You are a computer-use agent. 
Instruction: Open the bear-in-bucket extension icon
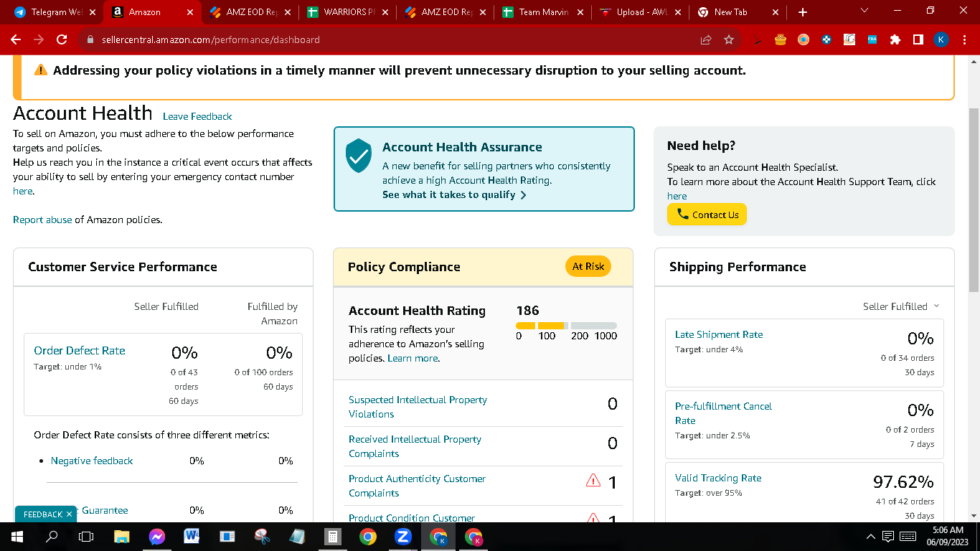(x=781, y=39)
